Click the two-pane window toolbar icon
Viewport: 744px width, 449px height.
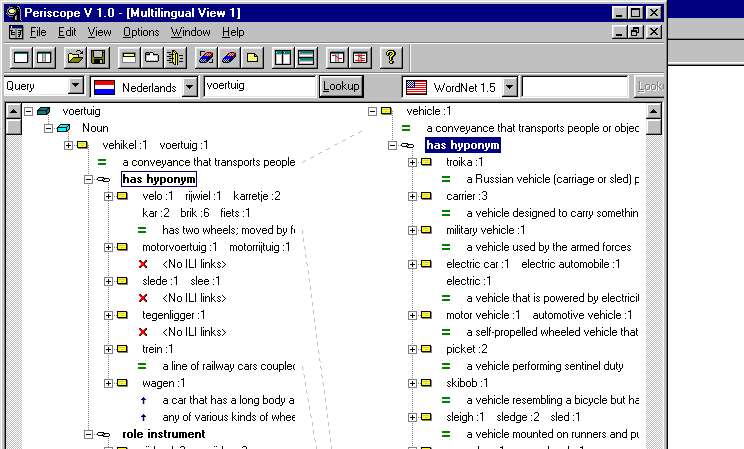44,57
